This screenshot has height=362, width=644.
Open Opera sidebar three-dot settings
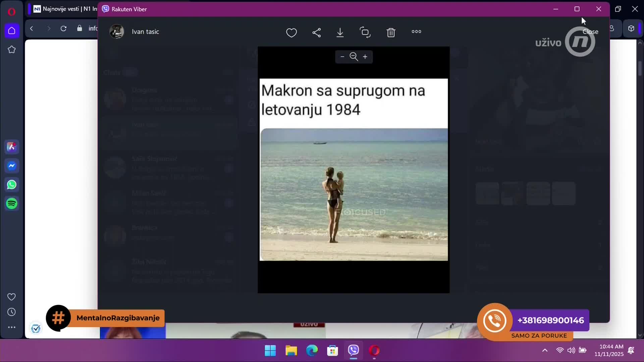(12, 327)
